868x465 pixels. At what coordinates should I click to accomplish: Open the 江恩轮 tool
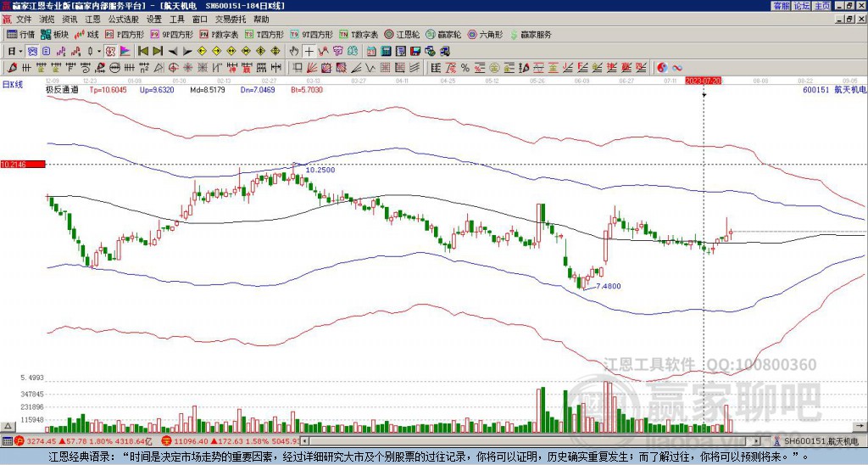point(402,34)
